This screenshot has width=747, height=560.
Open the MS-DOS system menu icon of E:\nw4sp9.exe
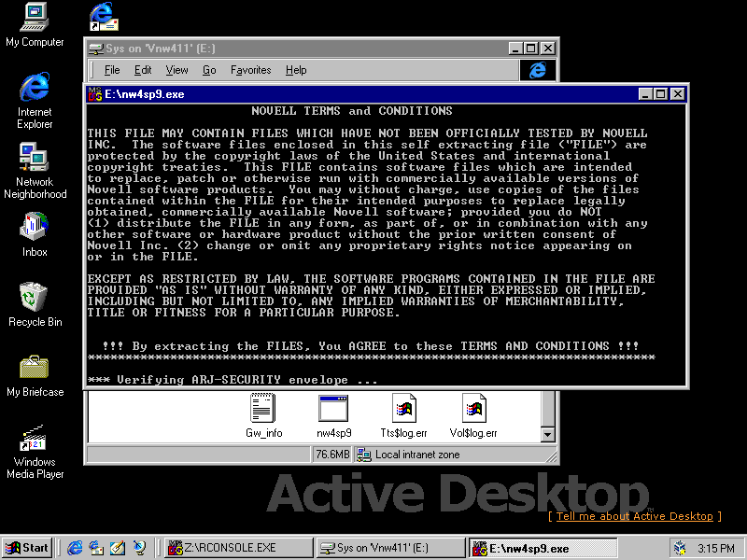point(95,94)
